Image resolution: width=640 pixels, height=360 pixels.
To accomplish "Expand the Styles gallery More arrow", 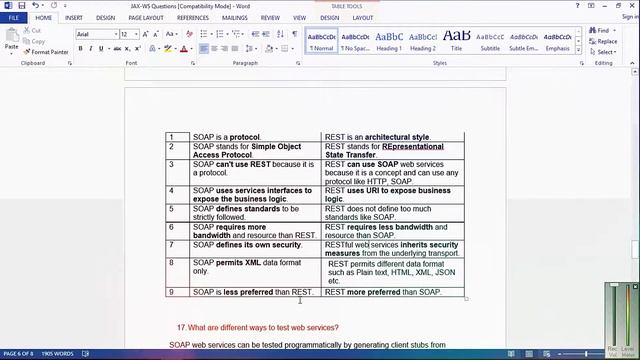I will [578, 50].
